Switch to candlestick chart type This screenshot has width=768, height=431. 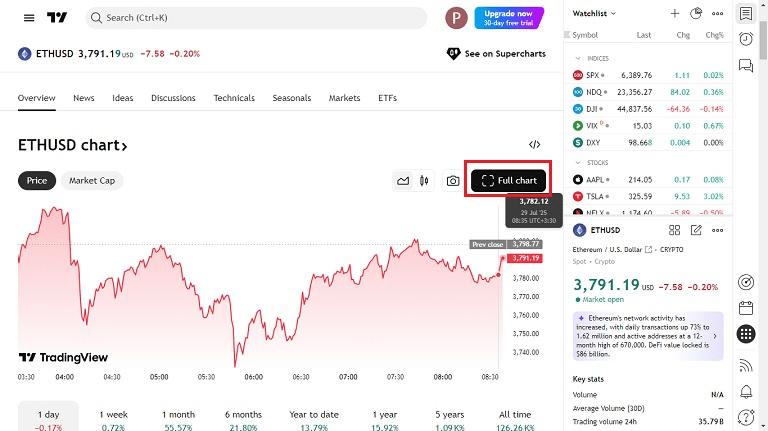point(424,181)
